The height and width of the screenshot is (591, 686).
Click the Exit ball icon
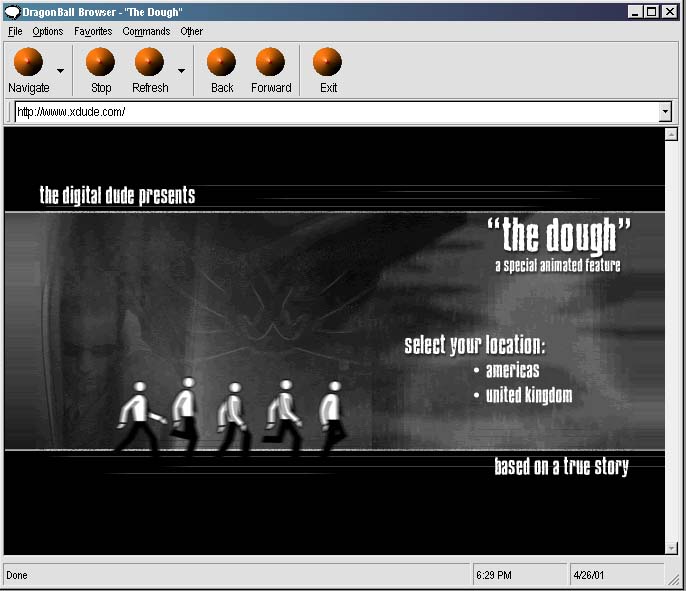click(x=327, y=63)
